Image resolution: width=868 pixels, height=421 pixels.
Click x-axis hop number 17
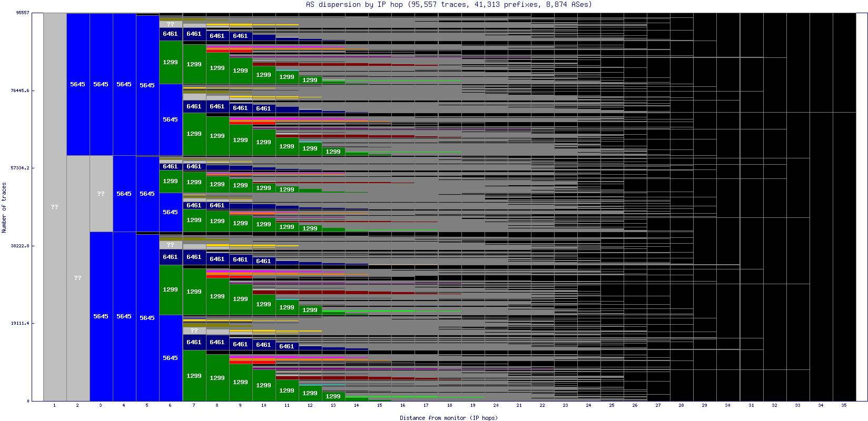click(426, 405)
